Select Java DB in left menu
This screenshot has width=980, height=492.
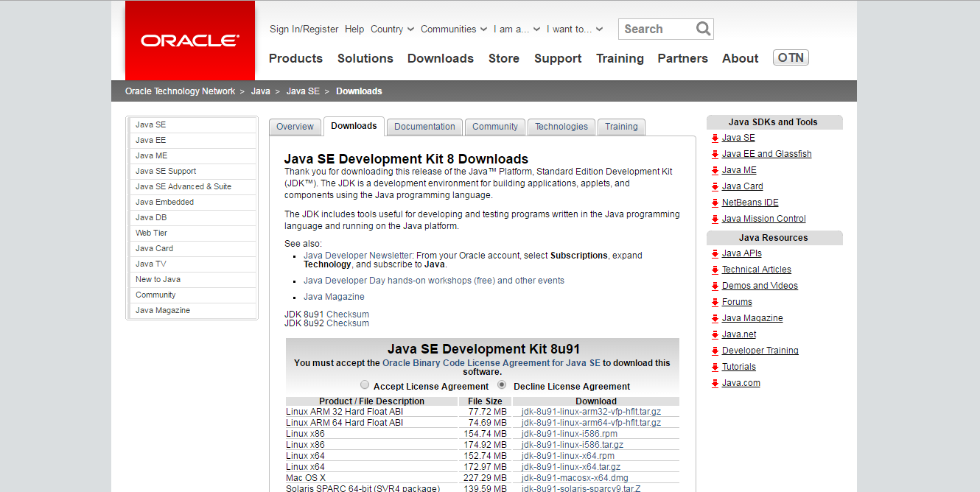click(151, 217)
